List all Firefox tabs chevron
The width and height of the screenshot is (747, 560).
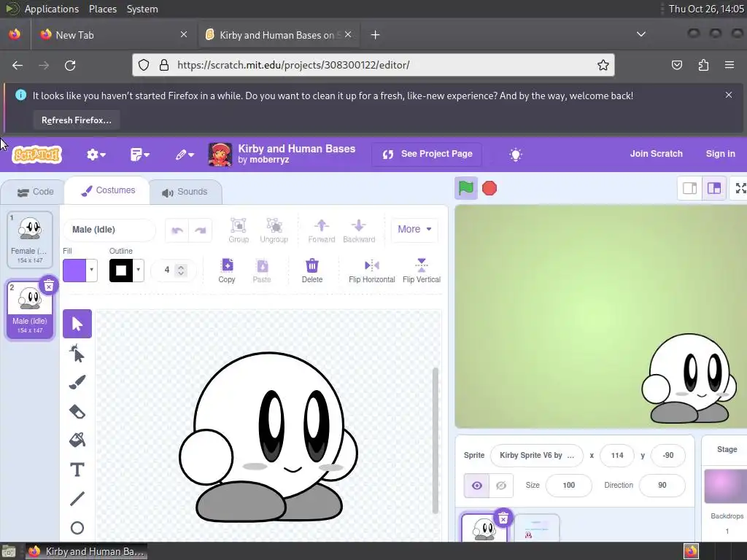pos(641,34)
